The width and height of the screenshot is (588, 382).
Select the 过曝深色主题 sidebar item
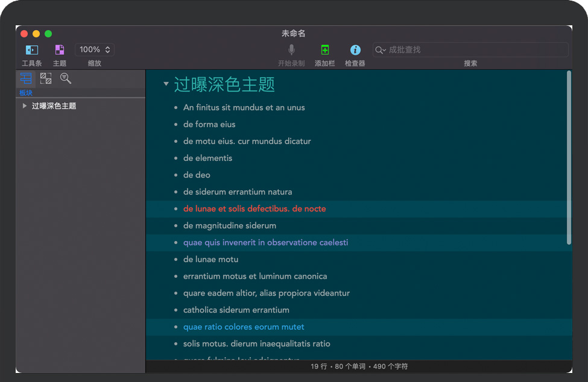click(x=54, y=106)
